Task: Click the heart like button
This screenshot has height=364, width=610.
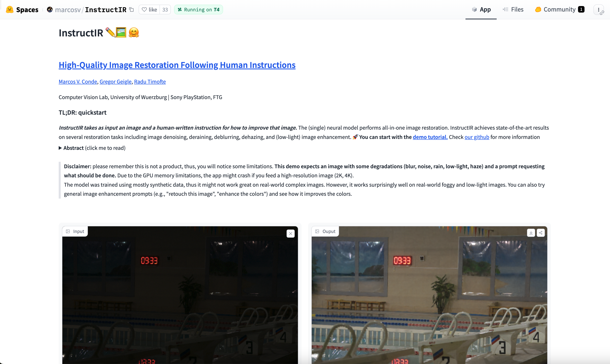Action: [x=149, y=10]
